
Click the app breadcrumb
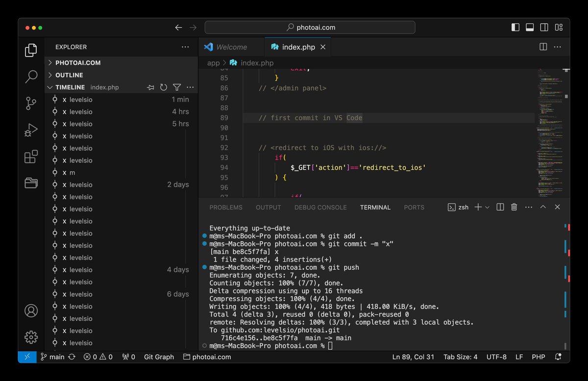tap(214, 63)
